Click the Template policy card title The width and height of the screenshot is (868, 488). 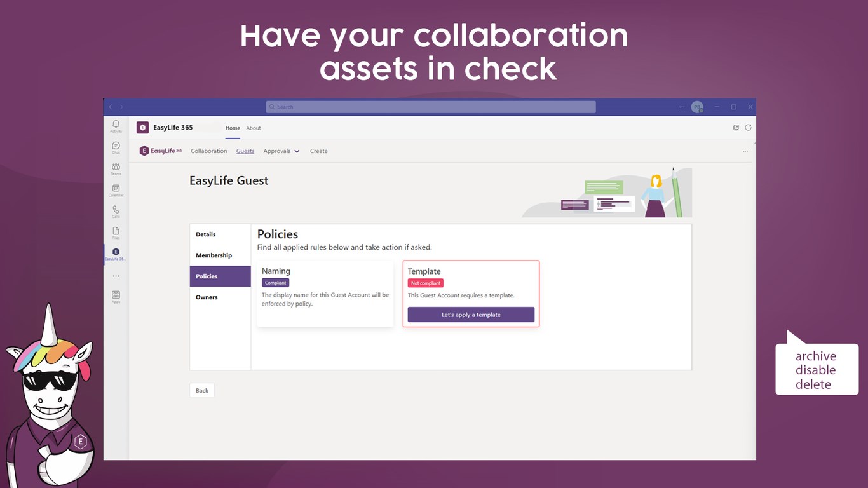click(x=424, y=271)
